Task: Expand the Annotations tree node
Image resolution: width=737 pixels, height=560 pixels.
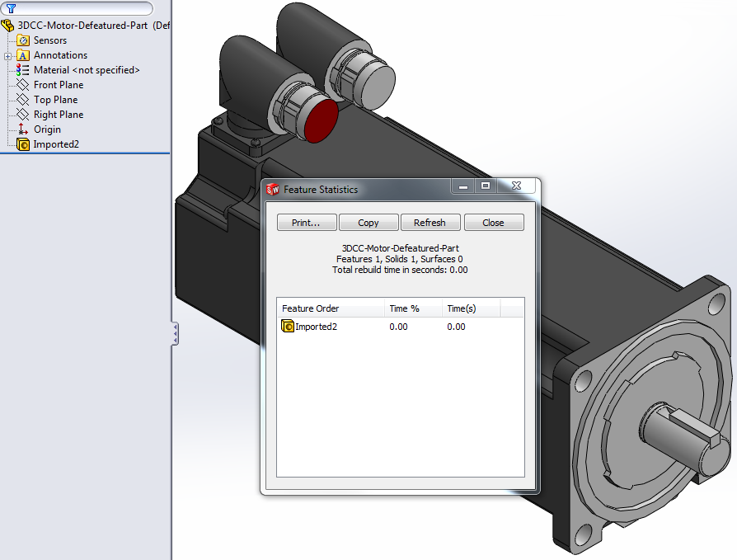Action: 7,56
